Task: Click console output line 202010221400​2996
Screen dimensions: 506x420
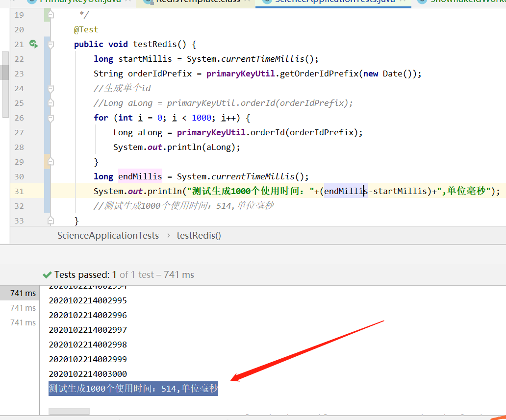Action: [x=88, y=315]
